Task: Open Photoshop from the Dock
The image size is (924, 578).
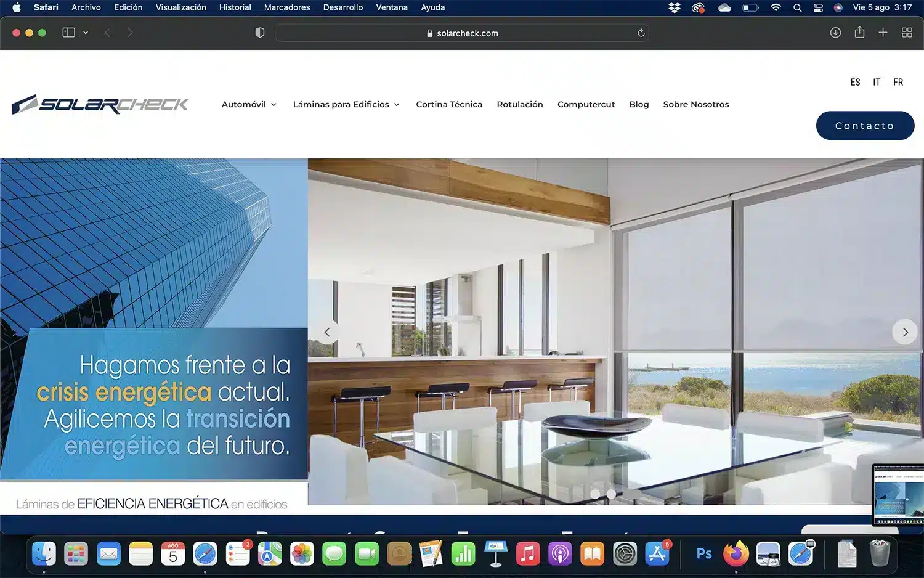Action: coord(704,553)
